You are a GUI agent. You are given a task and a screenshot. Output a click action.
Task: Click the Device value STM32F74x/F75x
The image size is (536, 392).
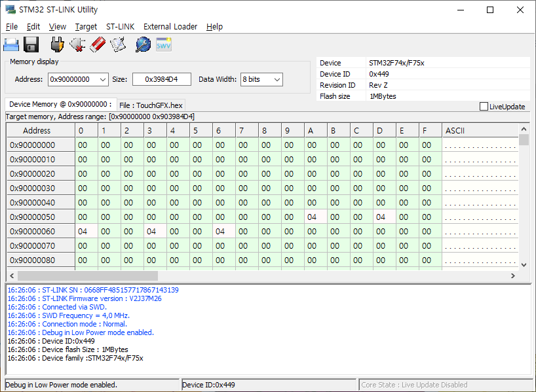[396, 63]
